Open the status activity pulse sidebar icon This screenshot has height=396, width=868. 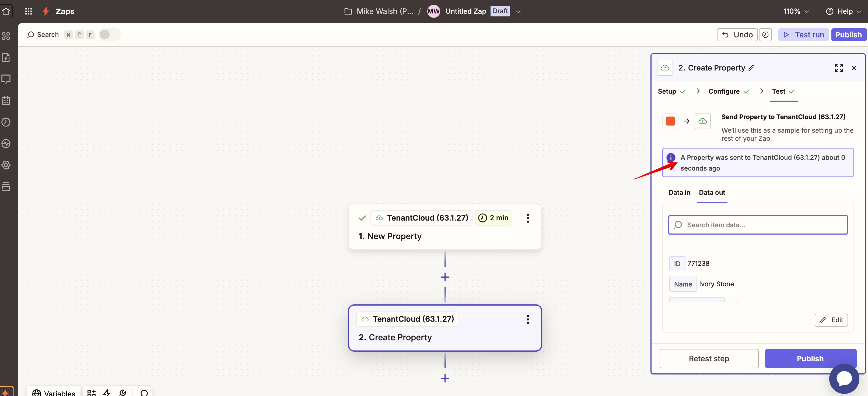[6, 143]
